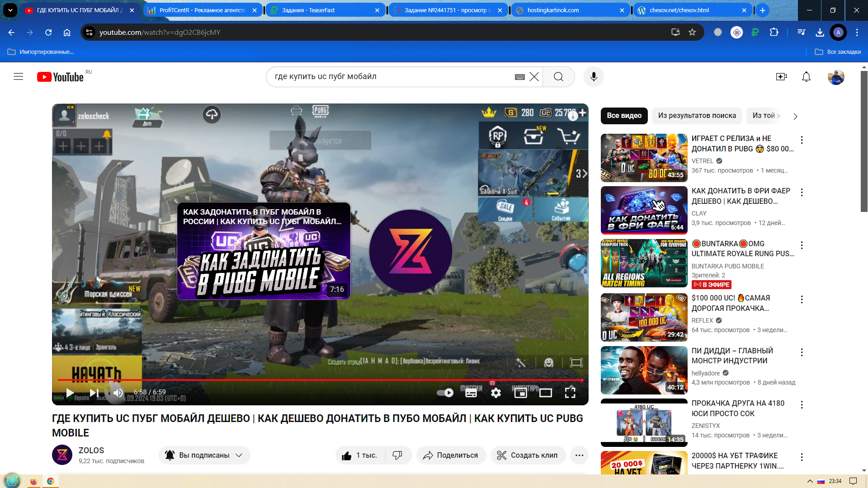Image resolution: width=868 pixels, height=488 pixels.
Task: Enter fullscreen mode
Action: [570, 393]
